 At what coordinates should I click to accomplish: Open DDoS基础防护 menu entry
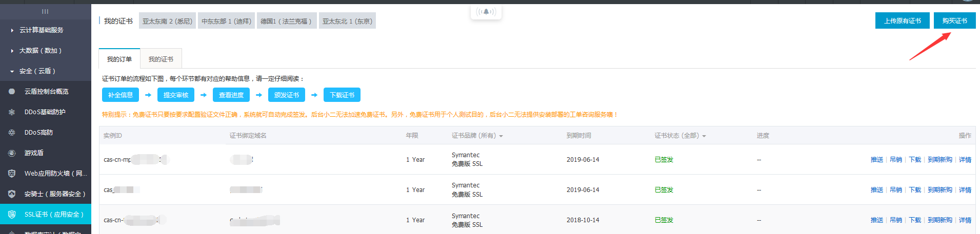coord(46,112)
